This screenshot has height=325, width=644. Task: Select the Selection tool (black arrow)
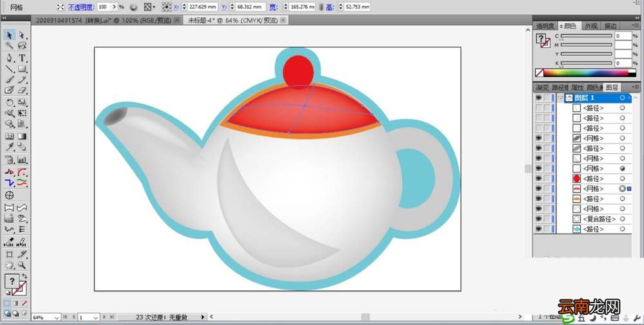tap(9, 35)
